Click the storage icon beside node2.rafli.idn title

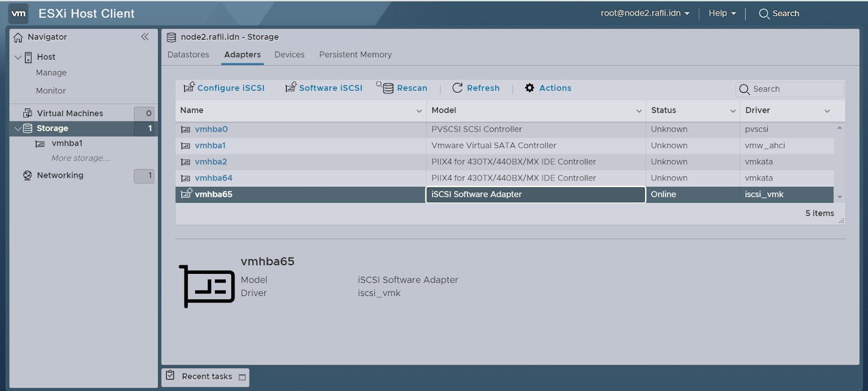tap(171, 37)
